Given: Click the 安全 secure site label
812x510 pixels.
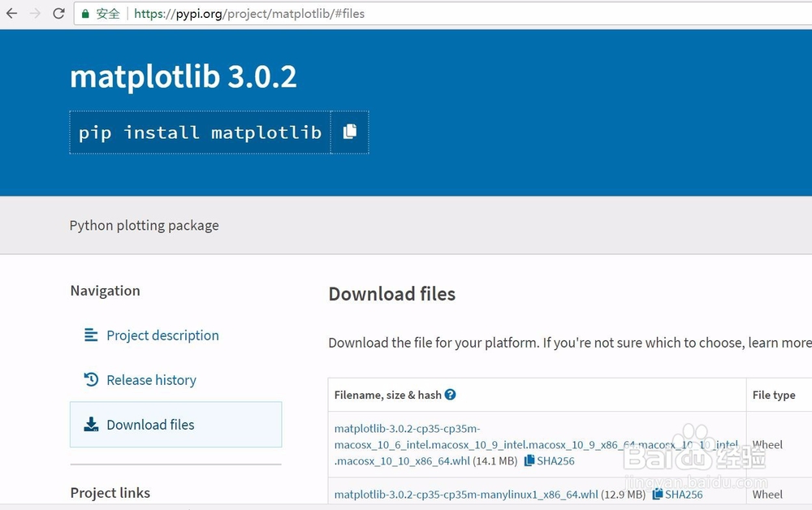Looking at the screenshot, I should 106,13.
